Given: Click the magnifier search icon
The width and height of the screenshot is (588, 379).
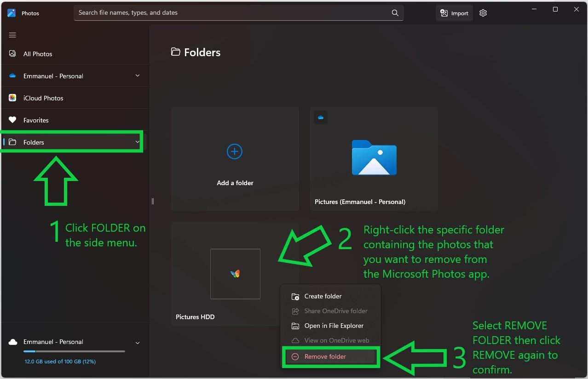Looking at the screenshot, I should pos(395,13).
